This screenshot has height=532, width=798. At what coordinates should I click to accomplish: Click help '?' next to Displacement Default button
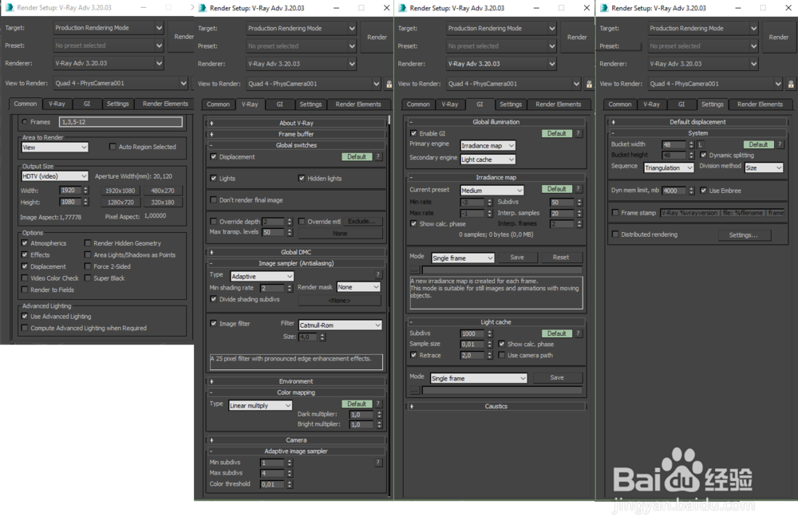377,156
